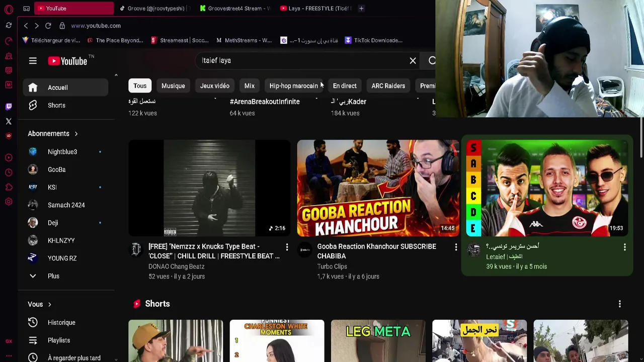Open the KSI subscription
This screenshot has width=644, height=362.
(65, 187)
